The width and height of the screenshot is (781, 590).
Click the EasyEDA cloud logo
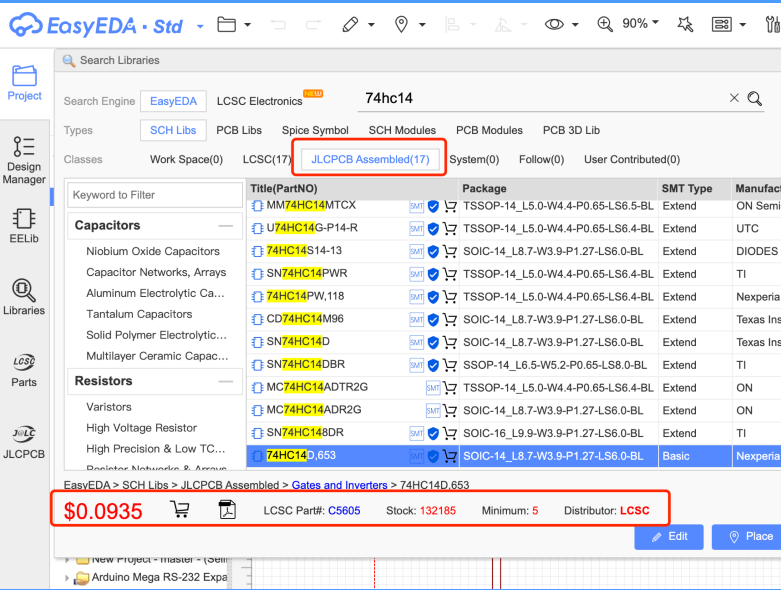pos(26,24)
